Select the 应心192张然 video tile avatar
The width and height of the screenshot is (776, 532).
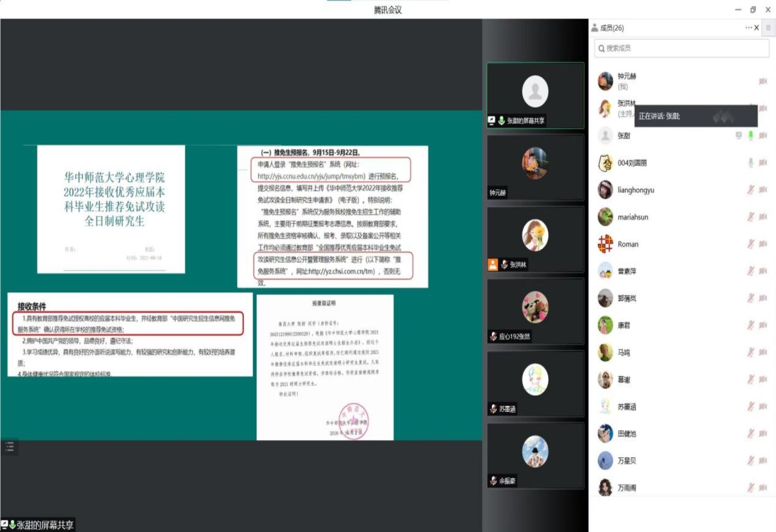pyautogui.click(x=535, y=307)
